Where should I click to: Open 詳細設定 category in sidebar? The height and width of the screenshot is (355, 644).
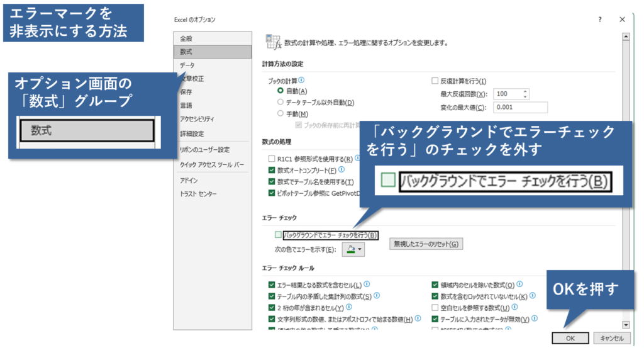tap(192, 134)
